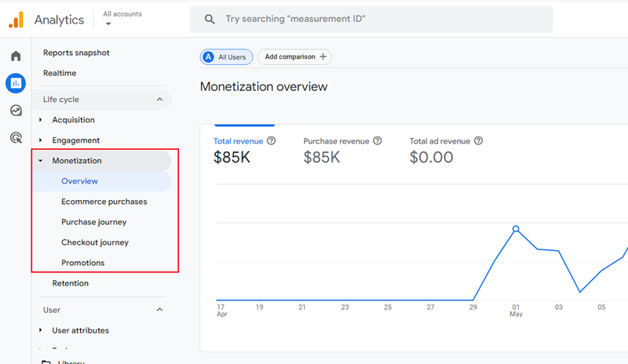Open the All accounts dropdown
The width and height of the screenshot is (628, 364).
[x=122, y=18]
